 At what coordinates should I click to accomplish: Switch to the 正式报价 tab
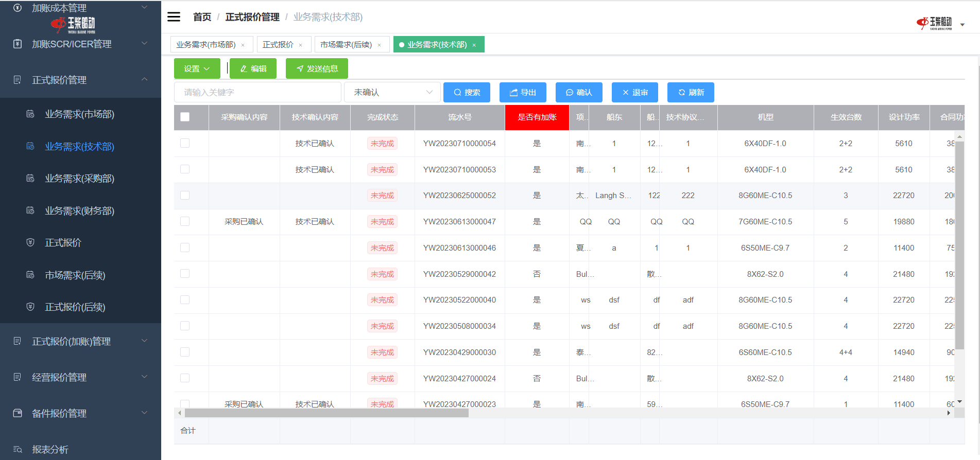[x=278, y=45]
